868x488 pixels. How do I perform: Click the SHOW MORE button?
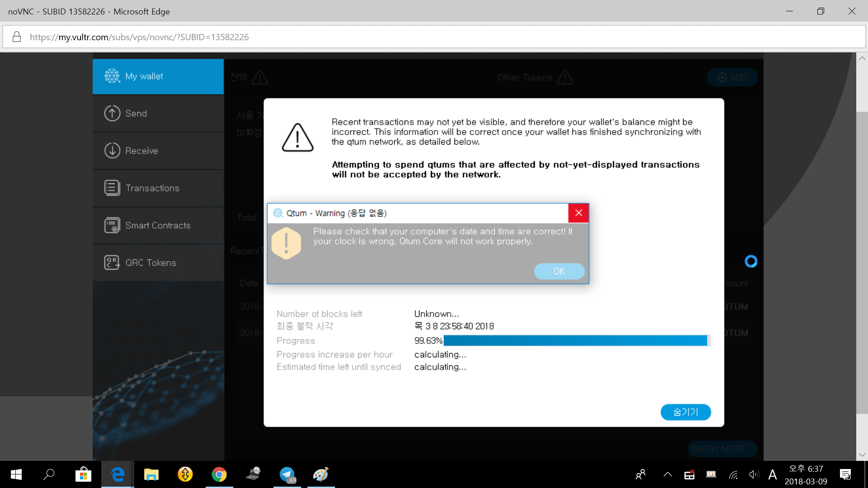click(722, 449)
